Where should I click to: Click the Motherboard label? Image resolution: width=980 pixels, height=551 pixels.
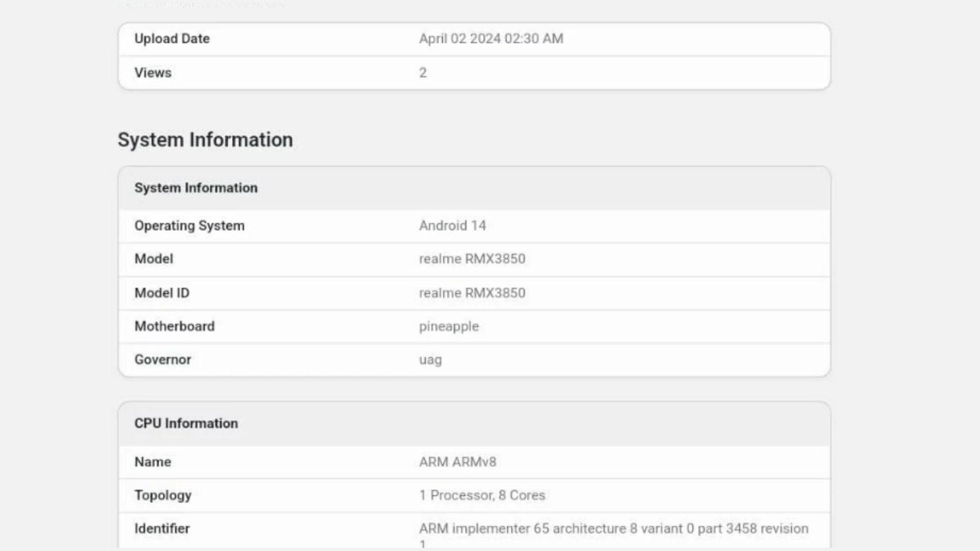click(175, 326)
